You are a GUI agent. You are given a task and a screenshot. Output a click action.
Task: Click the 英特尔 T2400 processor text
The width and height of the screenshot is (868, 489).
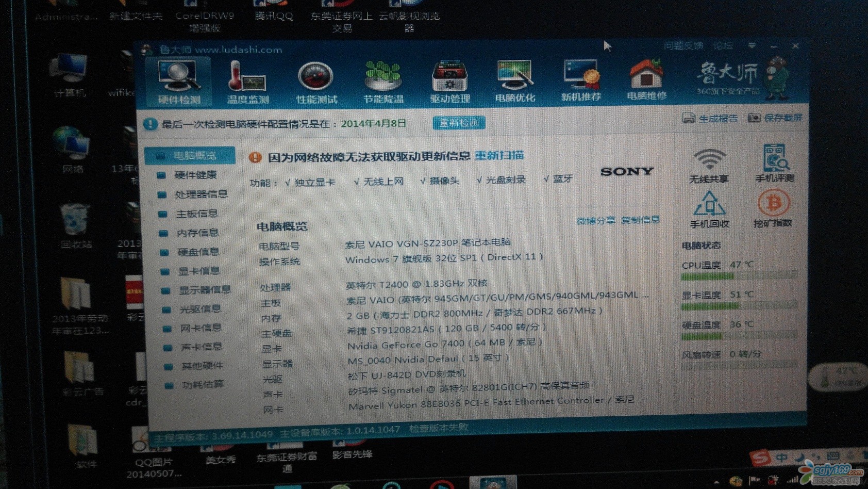416,284
